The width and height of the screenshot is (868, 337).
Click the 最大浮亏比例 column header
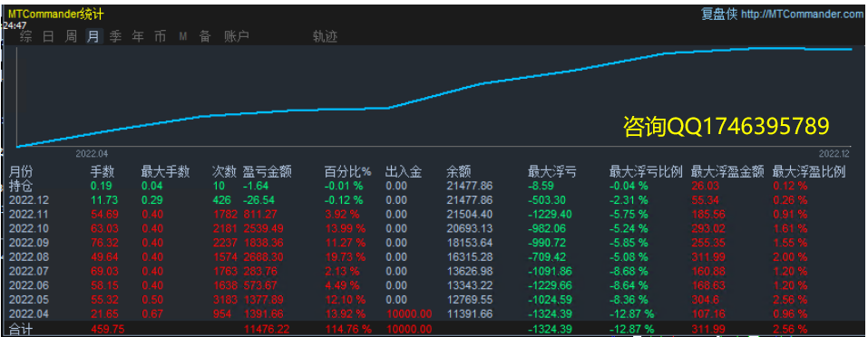coord(646,172)
